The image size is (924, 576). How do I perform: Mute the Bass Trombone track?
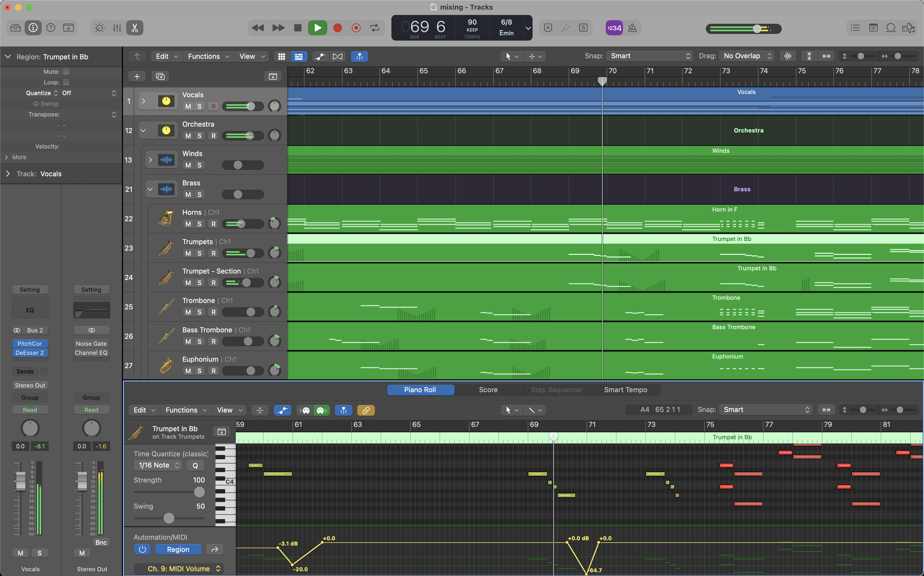[188, 341]
